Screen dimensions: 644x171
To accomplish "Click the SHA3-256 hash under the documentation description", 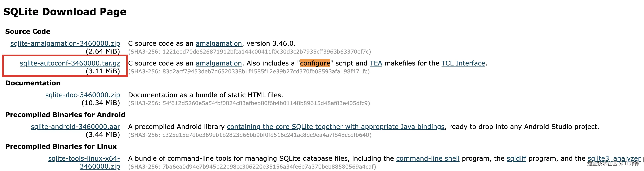I will pyautogui.click(x=249, y=103).
